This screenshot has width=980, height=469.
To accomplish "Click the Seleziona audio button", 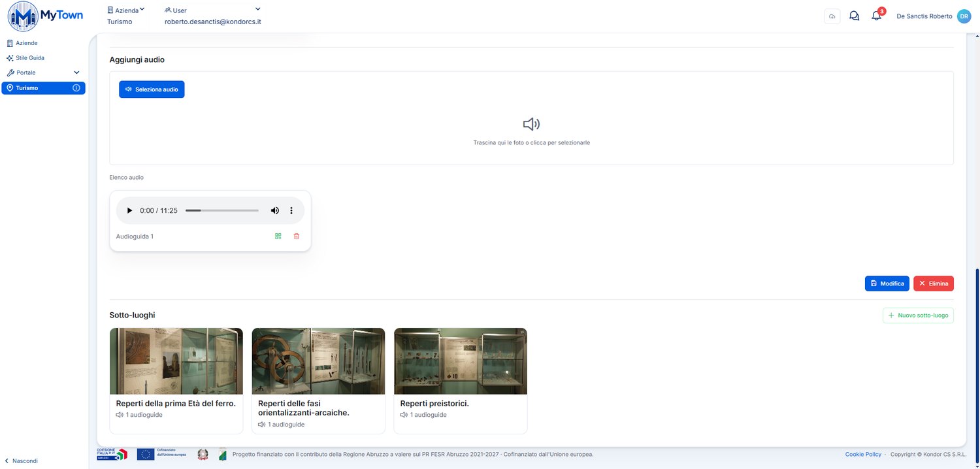I will pos(152,89).
